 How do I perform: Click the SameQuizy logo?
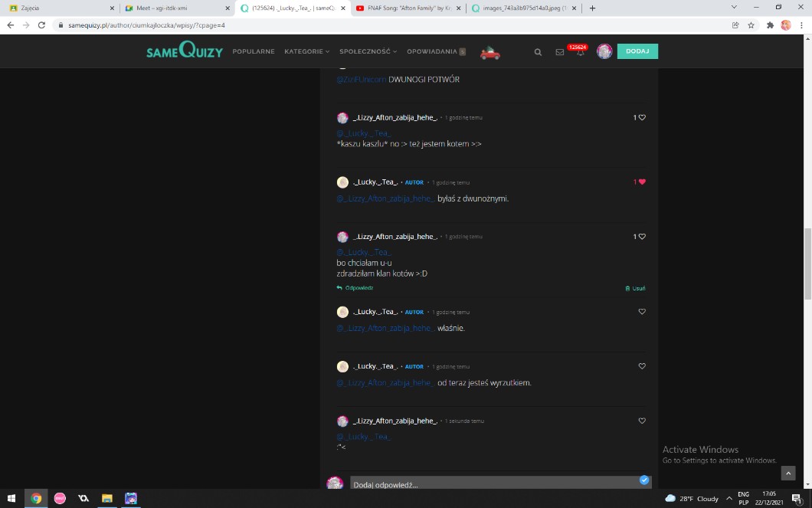tap(185, 51)
